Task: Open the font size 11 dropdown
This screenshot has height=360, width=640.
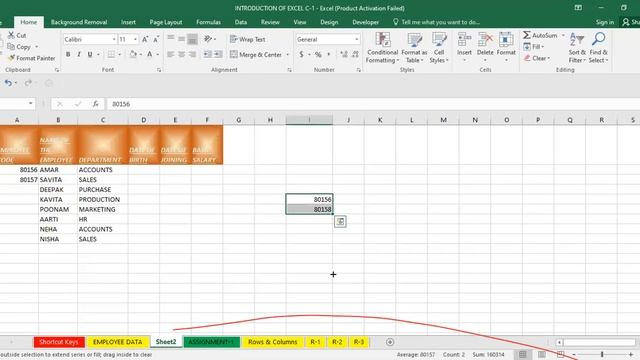Action: point(135,40)
